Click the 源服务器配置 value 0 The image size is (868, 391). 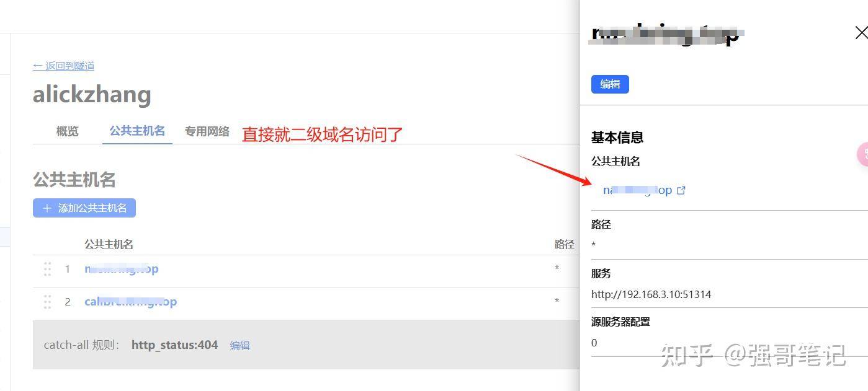pyautogui.click(x=594, y=343)
